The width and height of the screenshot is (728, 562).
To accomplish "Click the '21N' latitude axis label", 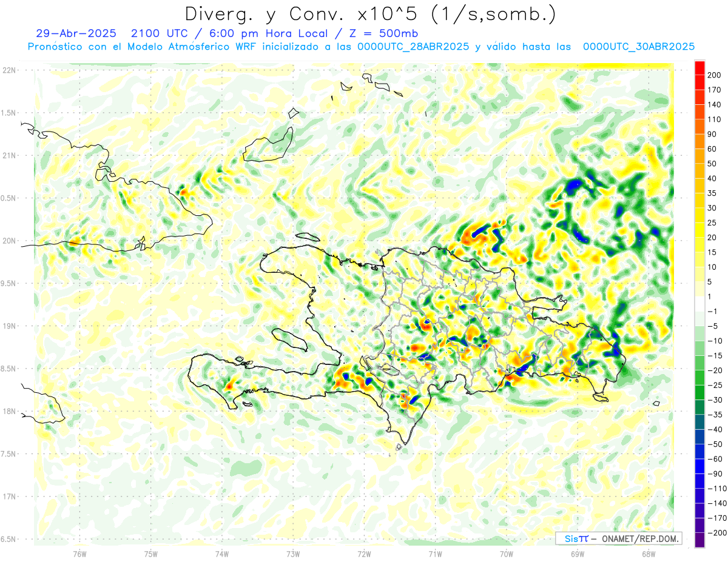I will 9,155.
